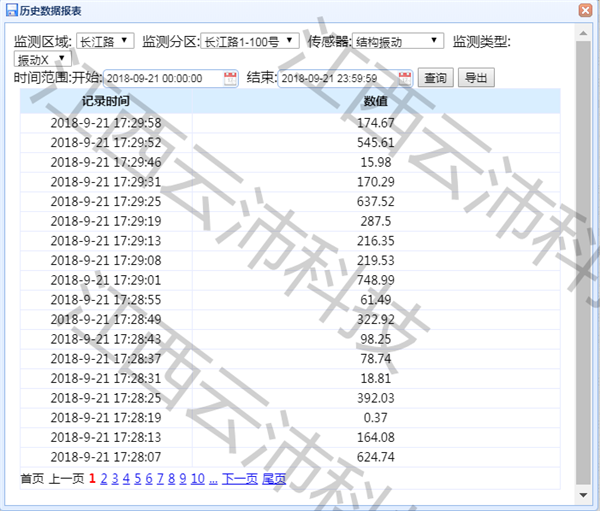Click the save icon in the title bar
Image resolution: width=600 pixels, height=511 pixels.
pyautogui.click(x=12, y=10)
